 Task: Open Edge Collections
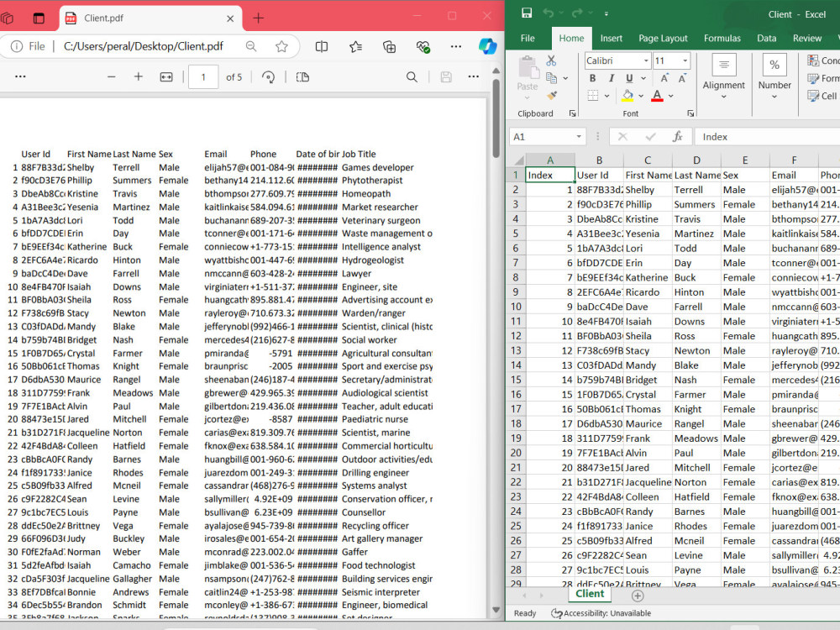tap(390, 46)
